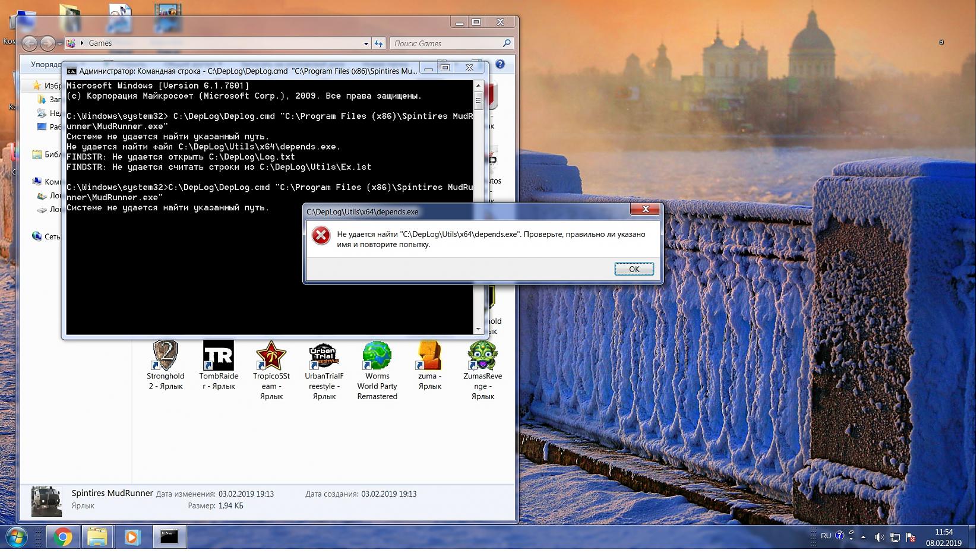
Task: Open the taskbar clock and date
Action: [943, 538]
